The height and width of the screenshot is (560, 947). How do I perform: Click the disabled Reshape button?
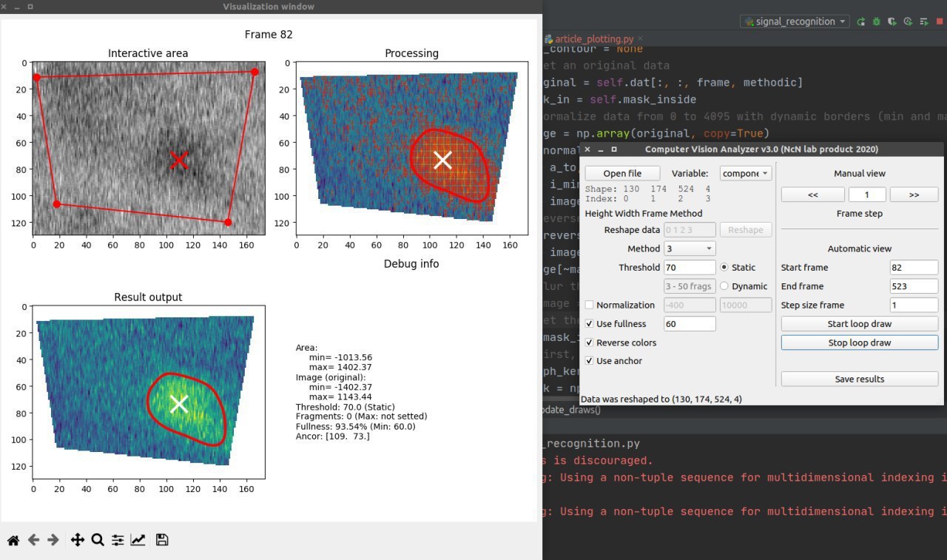coord(746,229)
